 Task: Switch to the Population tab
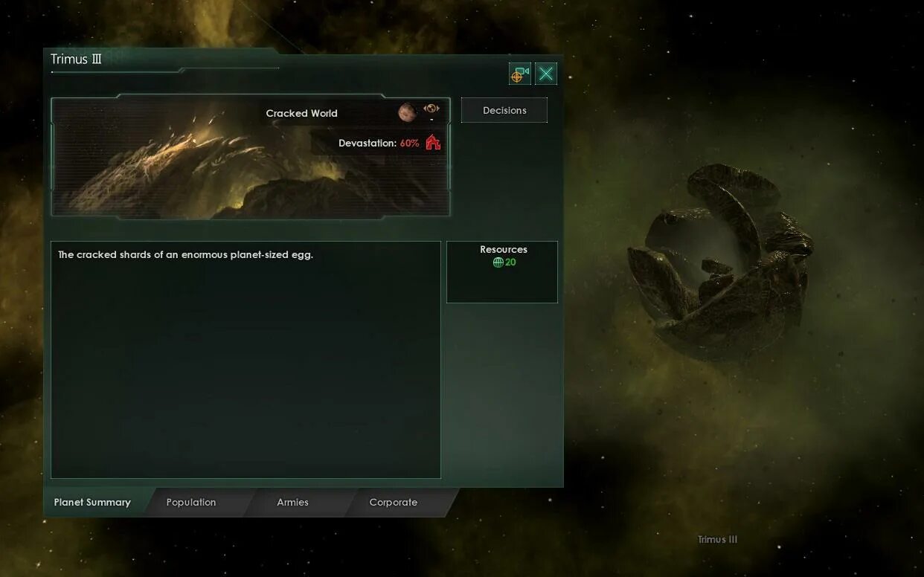191,502
